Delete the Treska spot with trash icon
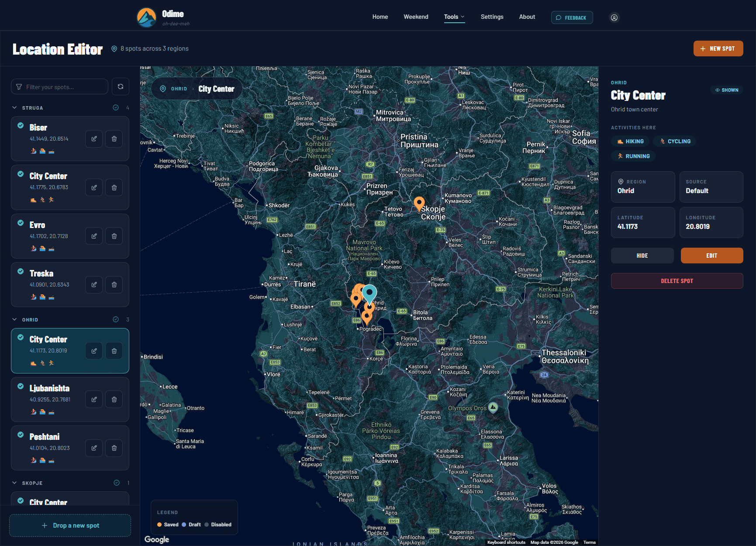The height and width of the screenshot is (546, 756). coord(114,285)
